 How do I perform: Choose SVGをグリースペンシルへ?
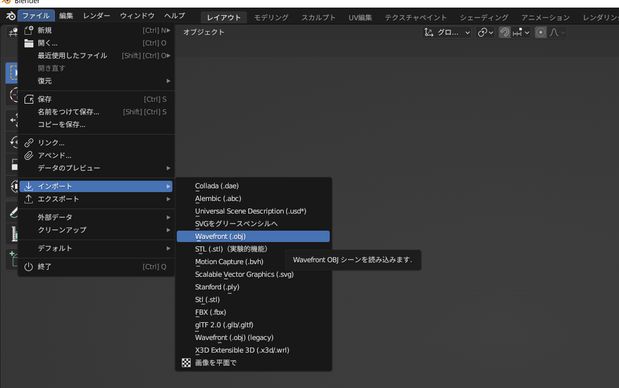pos(253,223)
